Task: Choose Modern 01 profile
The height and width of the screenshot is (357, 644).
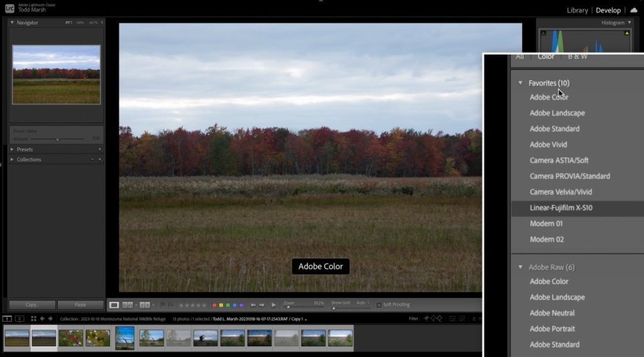Action: click(546, 224)
